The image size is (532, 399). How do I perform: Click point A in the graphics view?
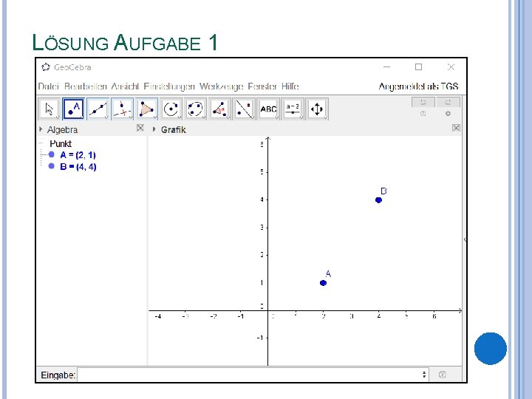pos(323,282)
